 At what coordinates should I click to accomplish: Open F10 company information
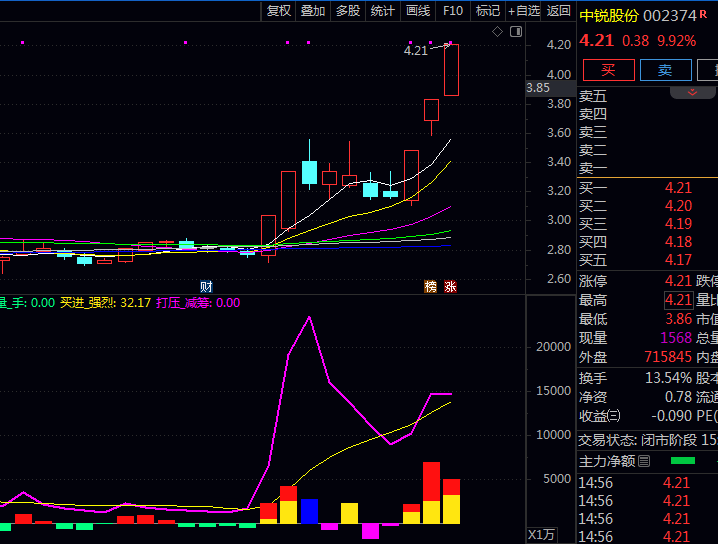pos(453,11)
